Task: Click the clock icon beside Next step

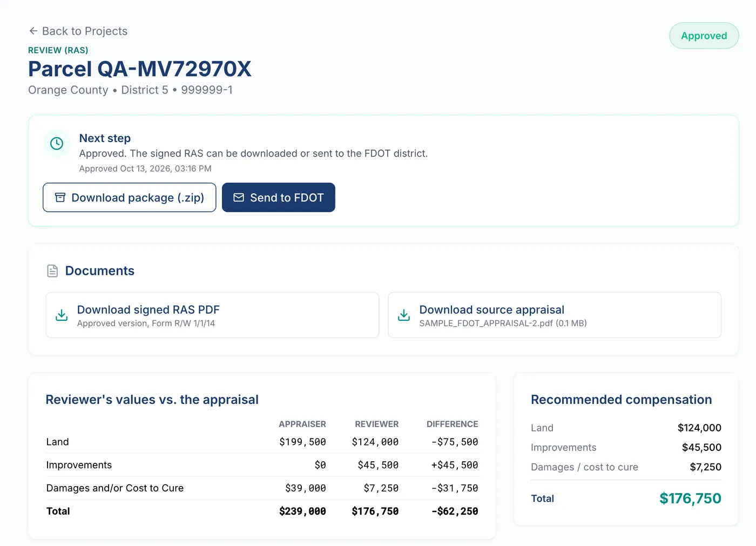Action: point(57,143)
